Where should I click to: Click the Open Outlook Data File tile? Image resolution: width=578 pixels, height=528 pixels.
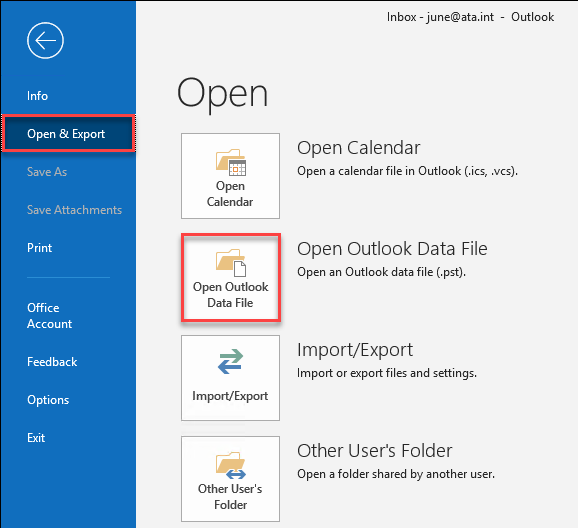coord(230,277)
